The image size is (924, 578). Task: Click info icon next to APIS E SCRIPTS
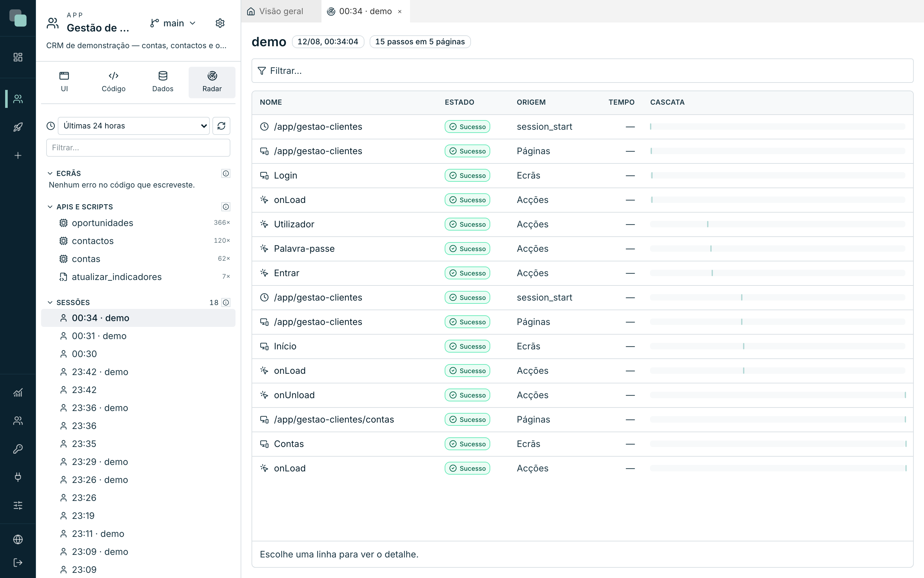click(x=226, y=207)
